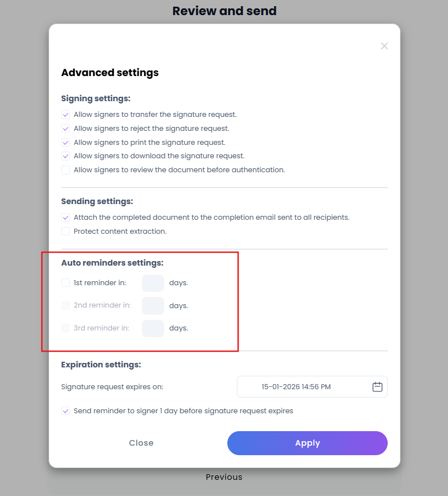Screen dimensions: 448x496
Task: Enable the 1st reminder checkbox
Action: 65,282
